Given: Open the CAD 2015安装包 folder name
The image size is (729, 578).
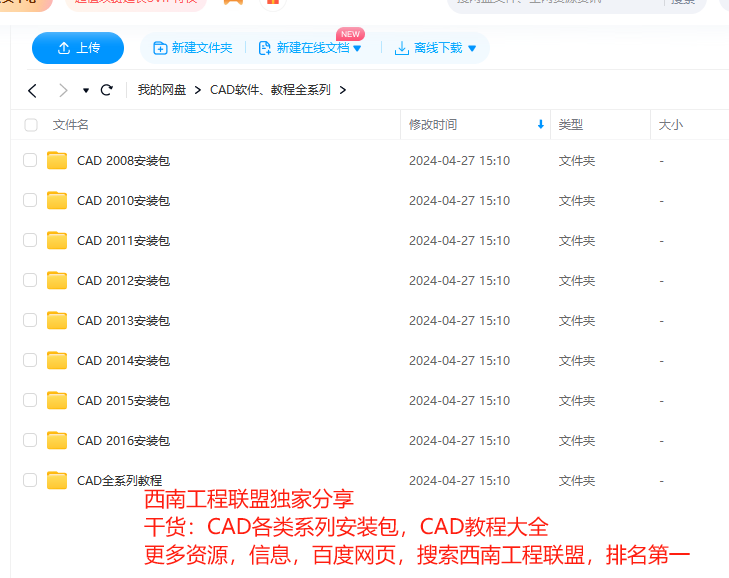Looking at the screenshot, I should click(x=123, y=401).
